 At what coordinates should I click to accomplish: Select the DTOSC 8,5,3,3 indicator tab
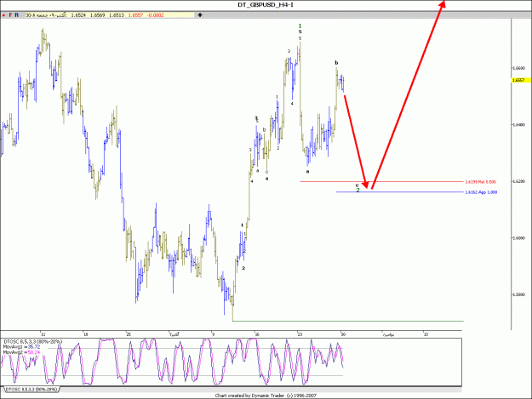click(x=31, y=390)
